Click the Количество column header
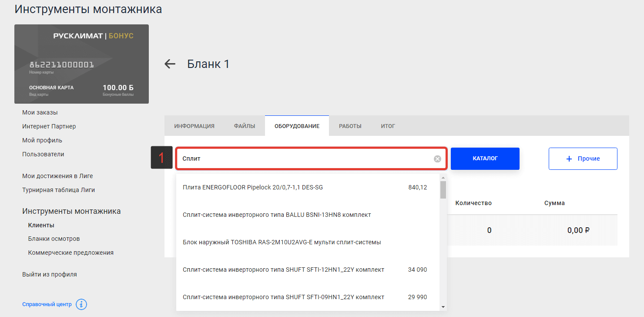 (x=473, y=203)
